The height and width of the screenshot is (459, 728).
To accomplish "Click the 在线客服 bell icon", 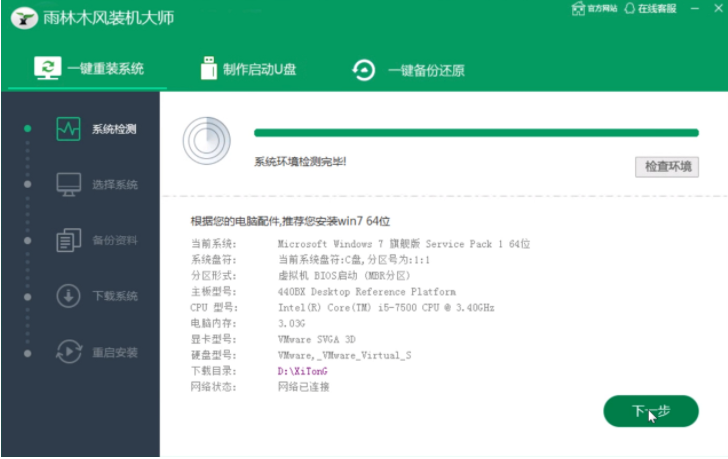I will coord(630,8).
